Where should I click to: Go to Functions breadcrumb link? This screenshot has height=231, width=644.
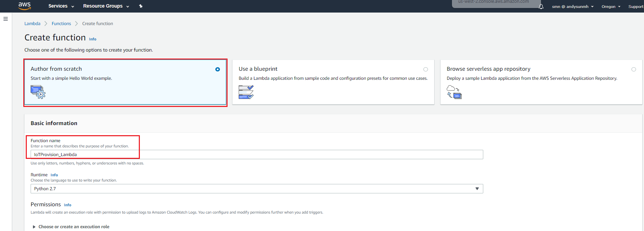pyautogui.click(x=61, y=24)
